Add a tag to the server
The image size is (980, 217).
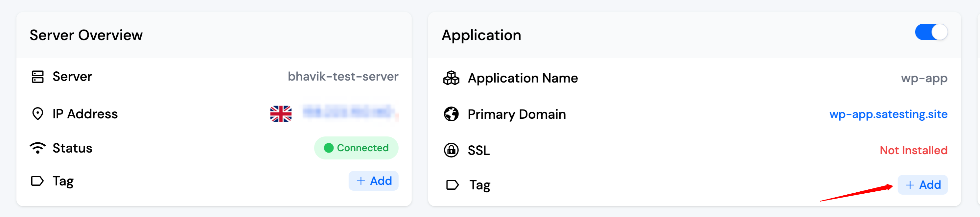(374, 181)
